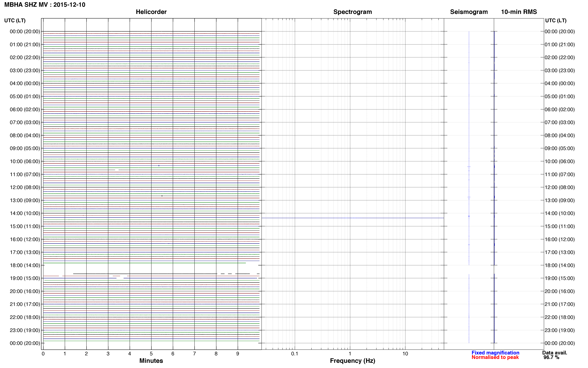Click the Normalised to peak legend text
Image resolution: width=588 pixels, height=368 pixels.
(495, 357)
